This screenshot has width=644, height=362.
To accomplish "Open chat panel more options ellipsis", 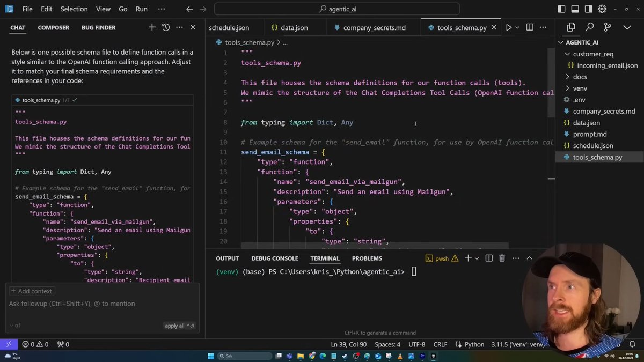I will [x=179, y=27].
